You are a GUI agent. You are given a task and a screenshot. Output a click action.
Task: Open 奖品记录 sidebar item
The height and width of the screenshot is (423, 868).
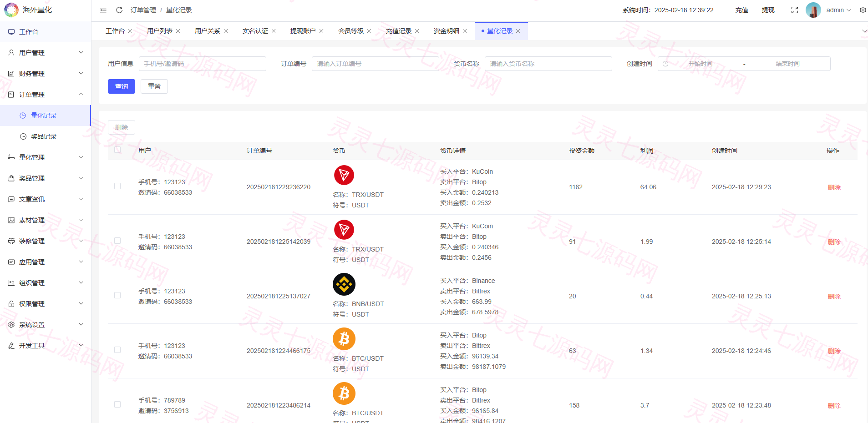(x=46, y=136)
